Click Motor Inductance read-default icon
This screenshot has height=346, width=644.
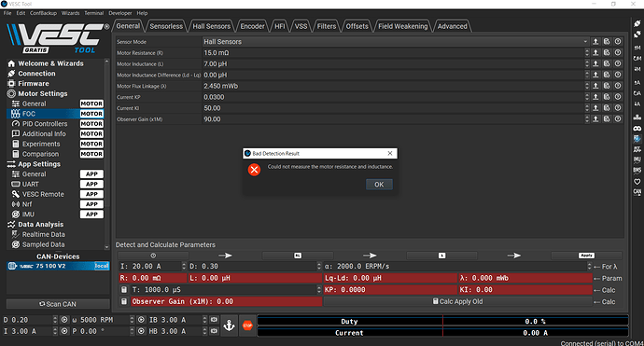pyautogui.click(x=607, y=63)
